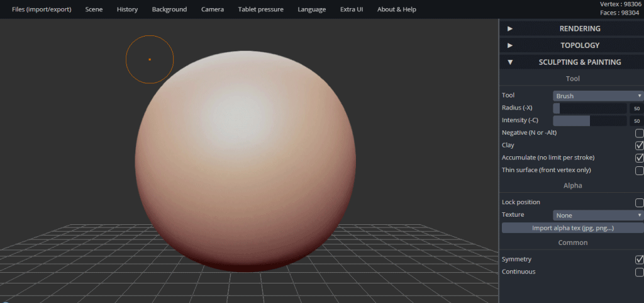The height and width of the screenshot is (303, 644).
Task: Enable Thin surface front vertex only
Action: 639,171
